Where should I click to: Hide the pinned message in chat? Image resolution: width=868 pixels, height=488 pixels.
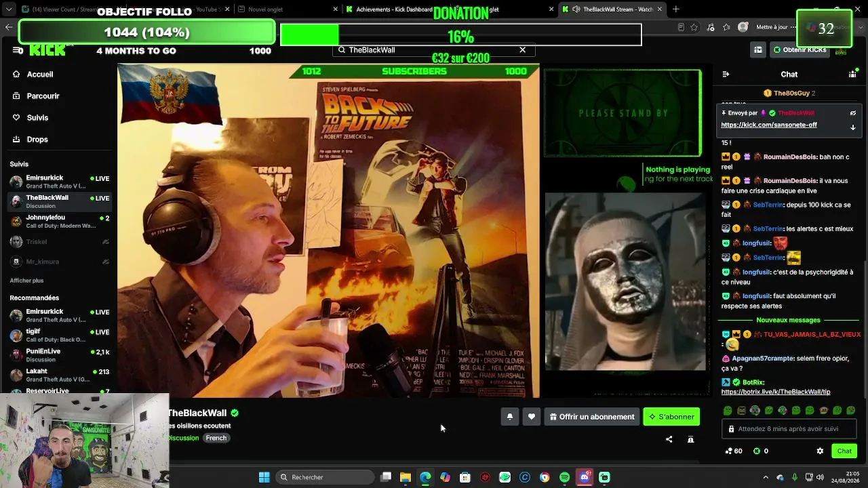[853, 113]
